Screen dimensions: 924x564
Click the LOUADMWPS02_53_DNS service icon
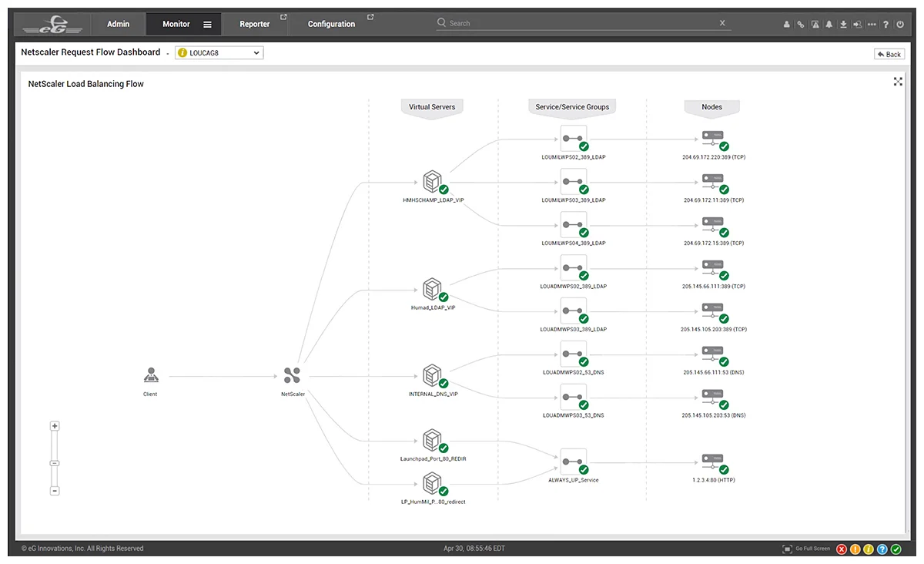574,354
